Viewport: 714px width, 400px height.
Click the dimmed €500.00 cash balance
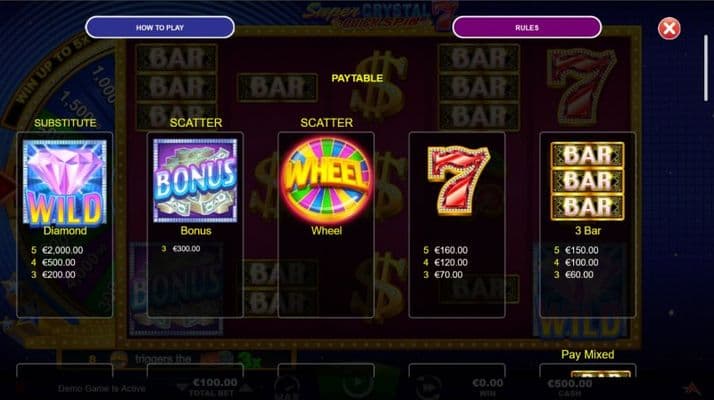pyautogui.click(x=570, y=384)
